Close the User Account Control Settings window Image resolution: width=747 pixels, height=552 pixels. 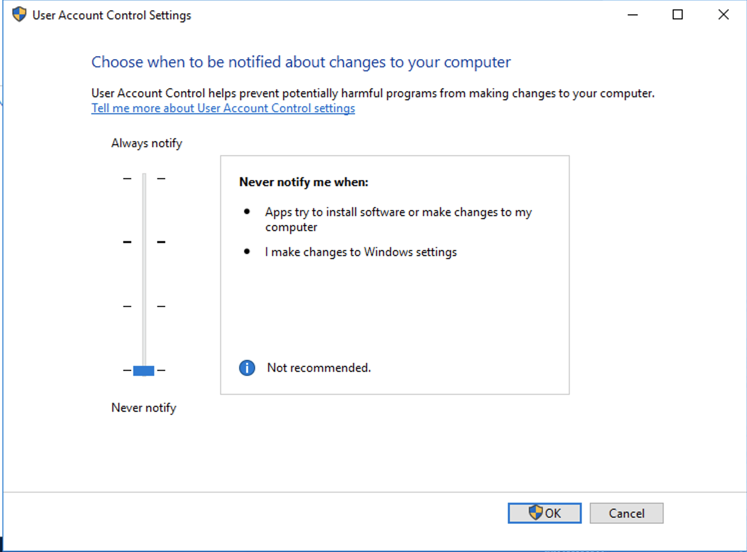point(724,15)
